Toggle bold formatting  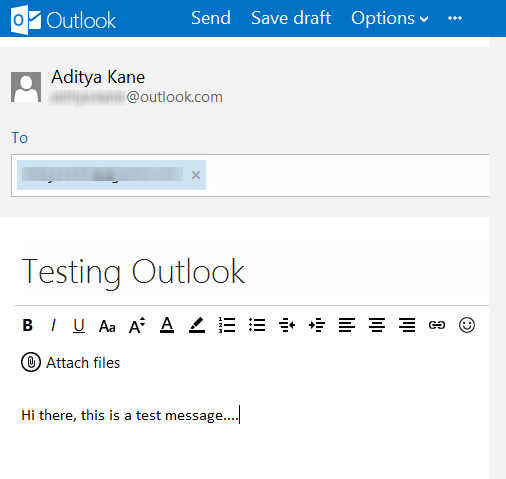28,325
